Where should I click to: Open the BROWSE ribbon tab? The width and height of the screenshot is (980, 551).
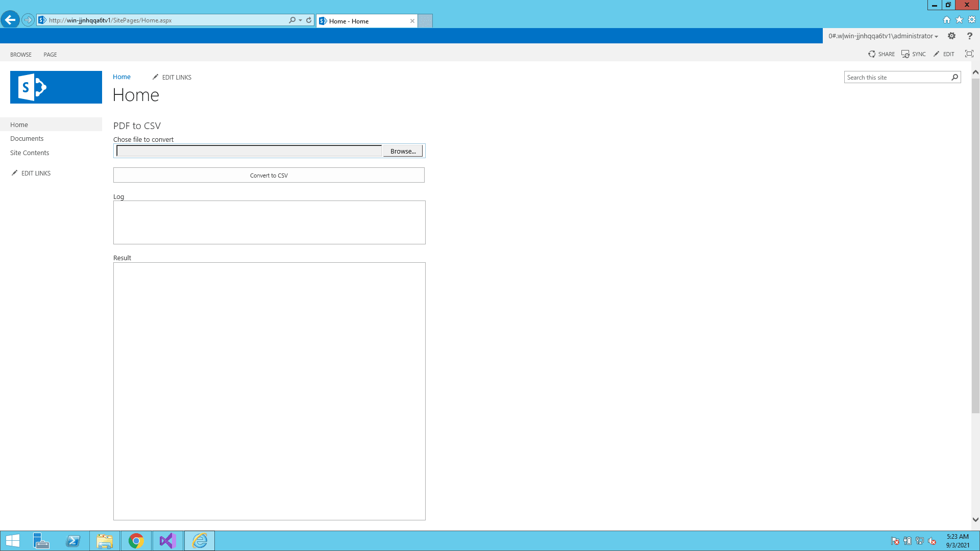21,55
